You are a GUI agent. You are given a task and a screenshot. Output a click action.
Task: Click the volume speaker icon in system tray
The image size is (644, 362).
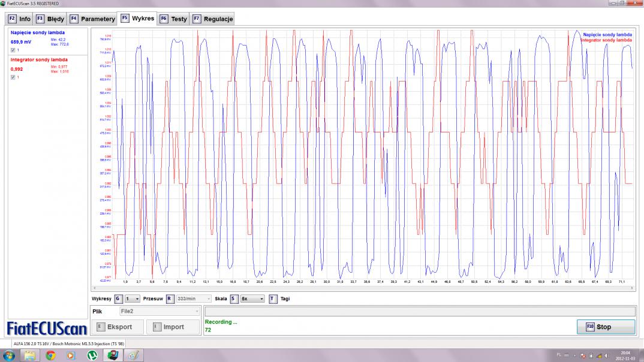click(x=606, y=355)
